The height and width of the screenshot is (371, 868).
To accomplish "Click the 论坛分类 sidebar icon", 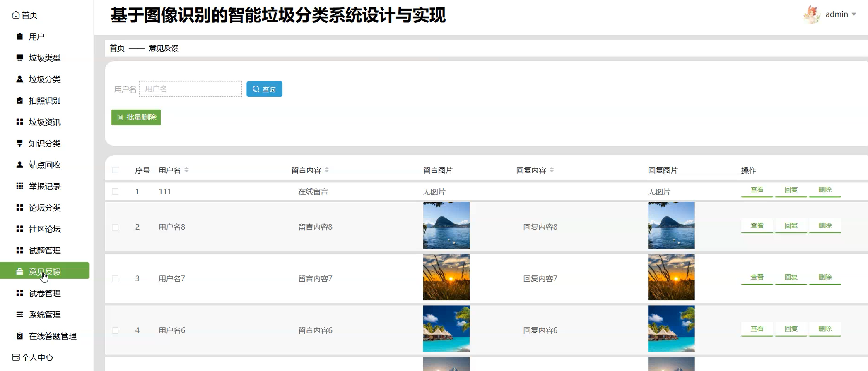I will pyautogui.click(x=19, y=208).
